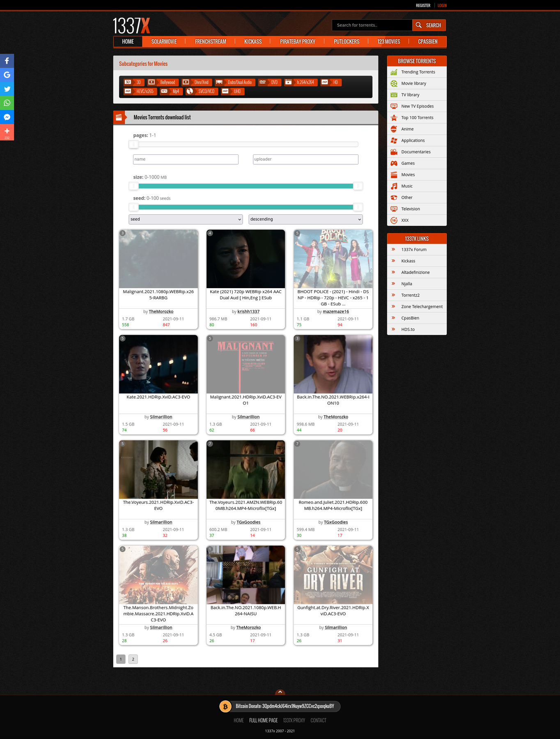Viewport: 560px width, 739px height.
Task: Open the 3D subcategory
Action: click(x=134, y=82)
